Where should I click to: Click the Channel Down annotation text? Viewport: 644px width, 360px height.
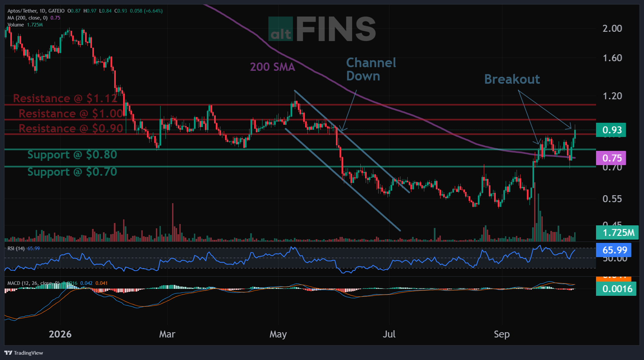pos(371,69)
